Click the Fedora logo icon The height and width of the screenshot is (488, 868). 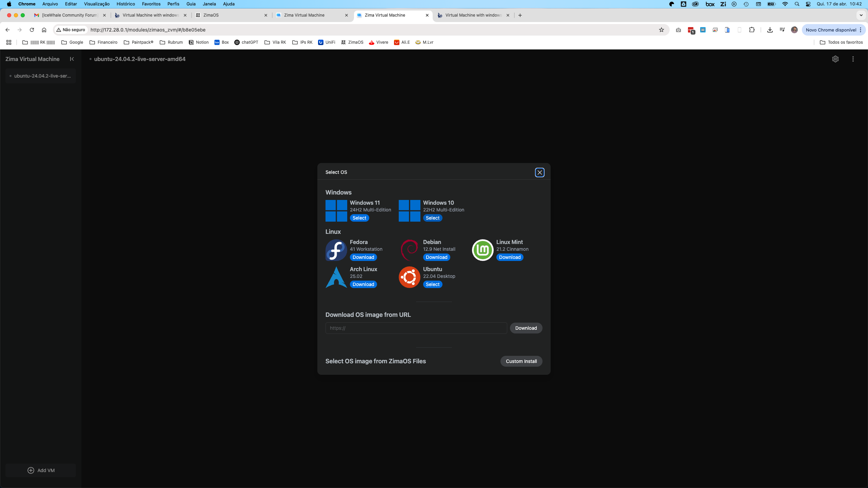pos(336,250)
